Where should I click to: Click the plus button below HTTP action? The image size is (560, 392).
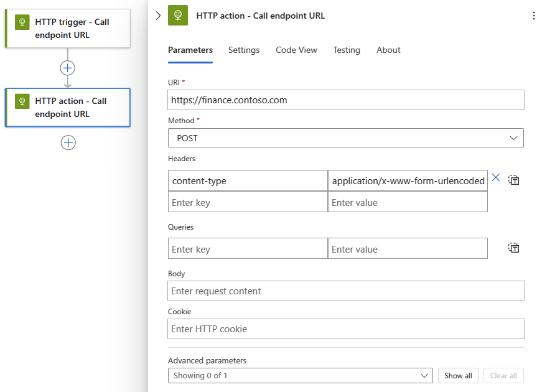(68, 142)
